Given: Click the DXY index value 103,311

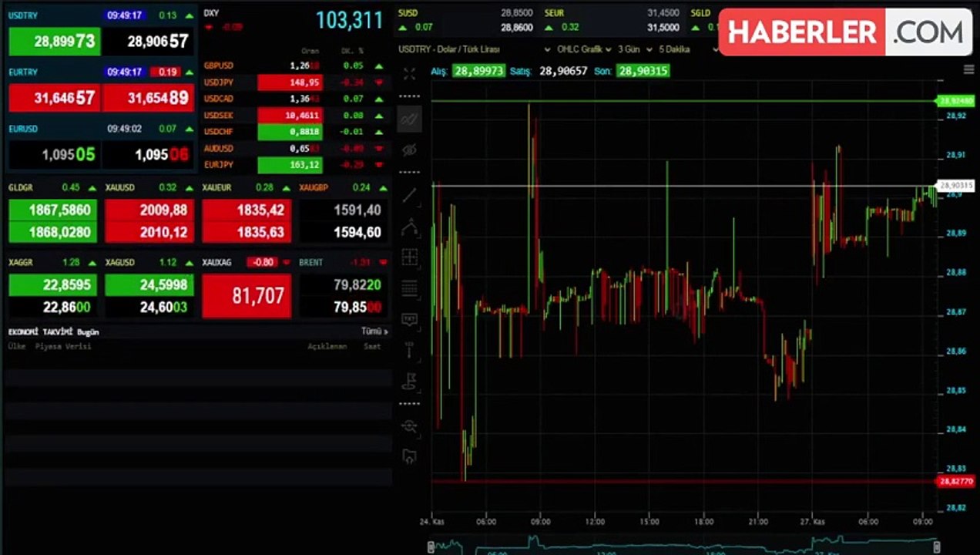Looking at the screenshot, I should 349,21.
